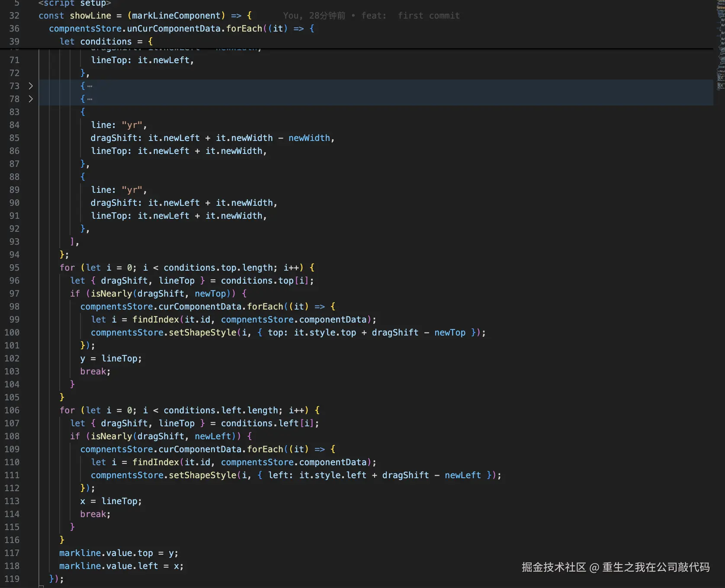Viewport: 725px width, 588px height.
Task: Click 'markline.value.left = x;' on line 118
Action: [122, 566]
